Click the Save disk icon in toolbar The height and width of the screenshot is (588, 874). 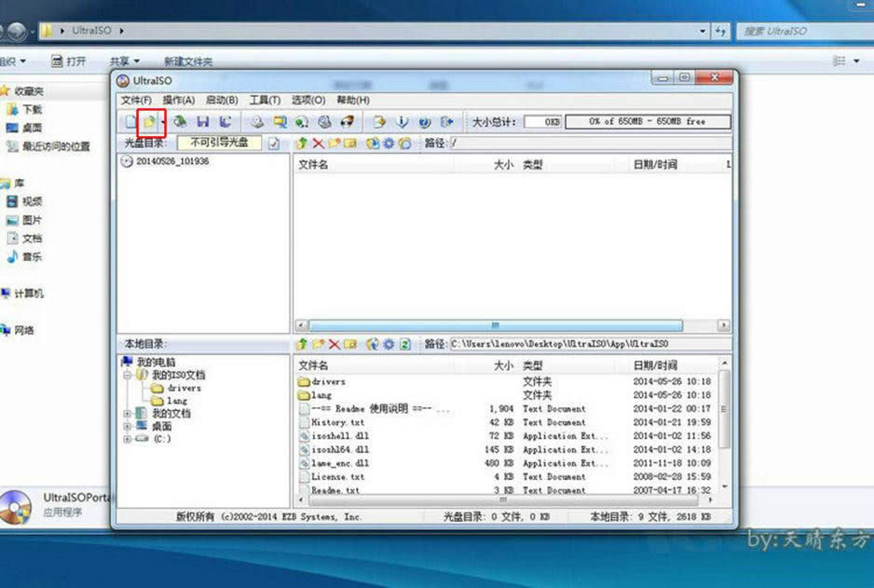(203, 122)
